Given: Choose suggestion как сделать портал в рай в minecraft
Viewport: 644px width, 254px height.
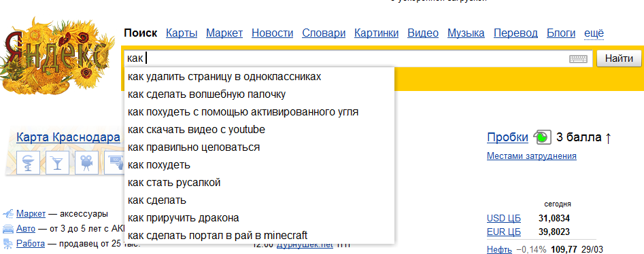Looking at the screenshot, I should (x=260, y=236).
